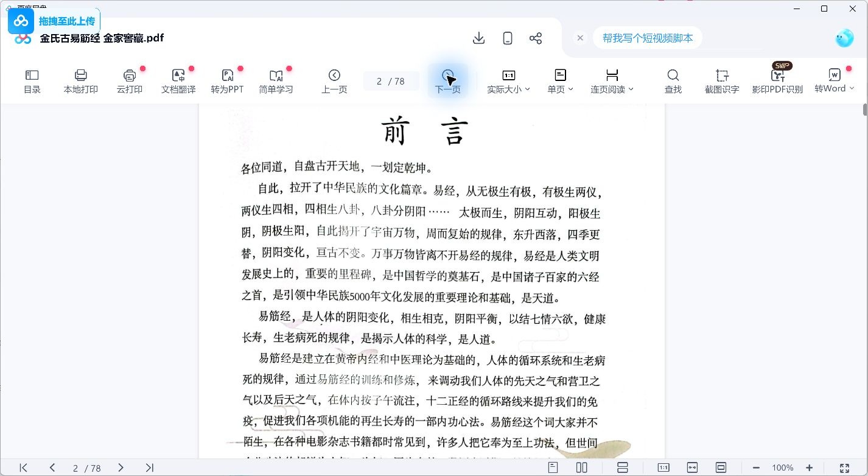Go to previous page in bottom bar

(x=52, y=467)
